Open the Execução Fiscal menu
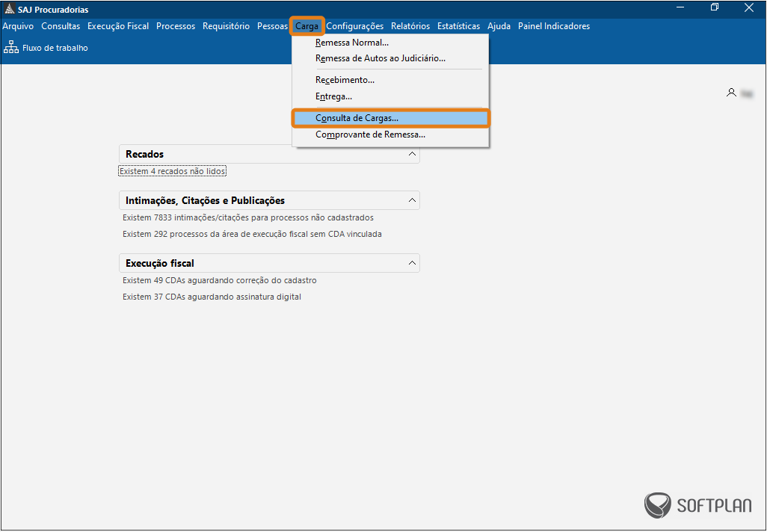767x532 pixels. click(x=118, y=26)
